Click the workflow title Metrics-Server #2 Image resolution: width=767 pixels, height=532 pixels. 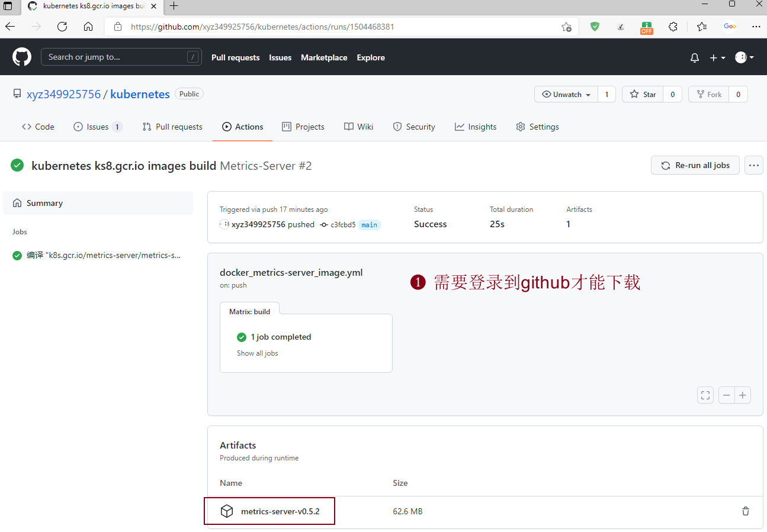point(266,166)
